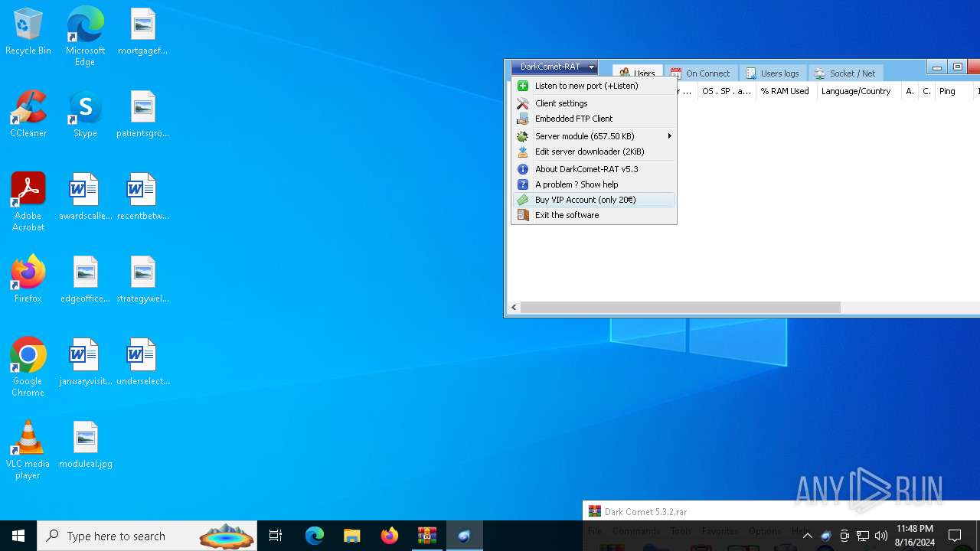980x551 pixels.
Task: Open Recycle Bin desktop icon
Action: point(28,32)
